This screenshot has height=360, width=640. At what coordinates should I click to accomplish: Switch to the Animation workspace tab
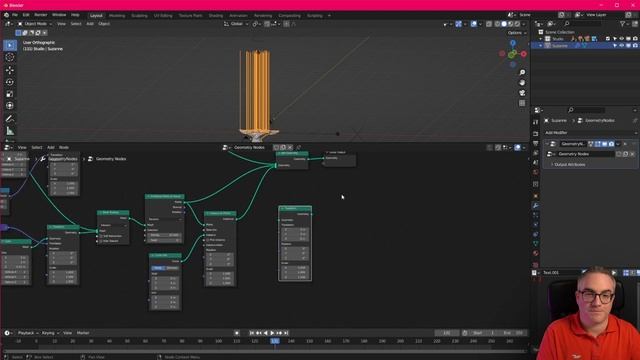[238, 16]
